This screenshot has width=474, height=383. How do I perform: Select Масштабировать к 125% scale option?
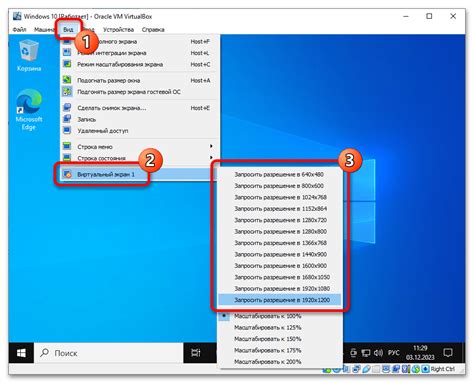280,327
